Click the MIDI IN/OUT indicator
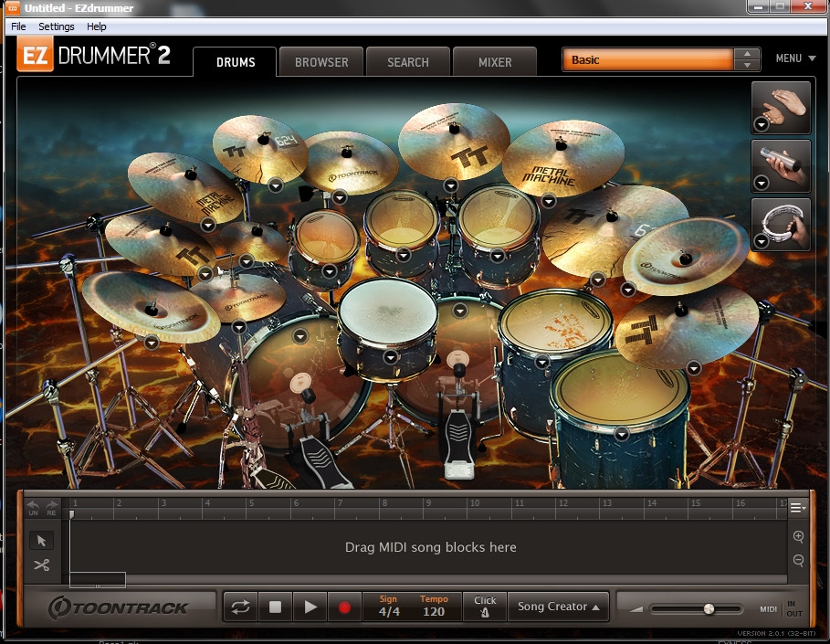 tap(782, 609)
